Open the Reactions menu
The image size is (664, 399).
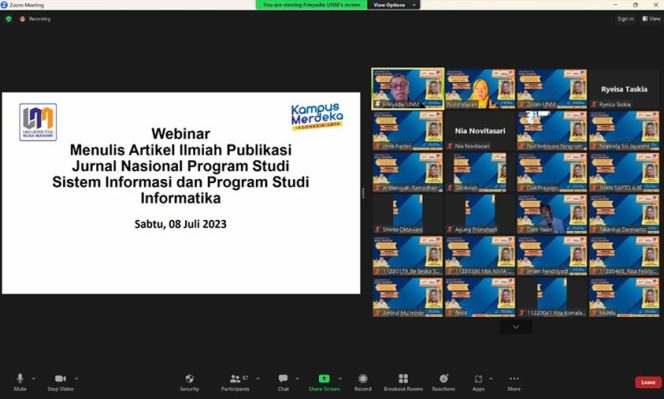click(443, 382)
